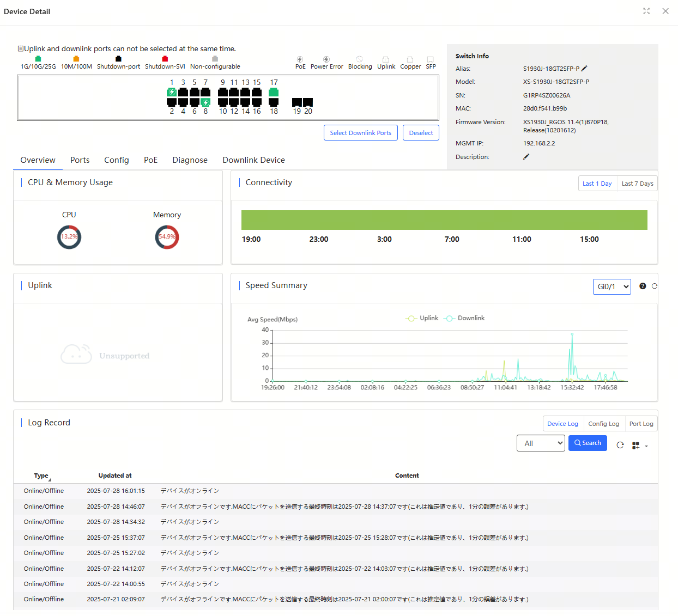Viewport: 678px width, 616px height.
Task: Click log row dated 2025-07-21 02:09:07
Action: (x=336, y=599)
